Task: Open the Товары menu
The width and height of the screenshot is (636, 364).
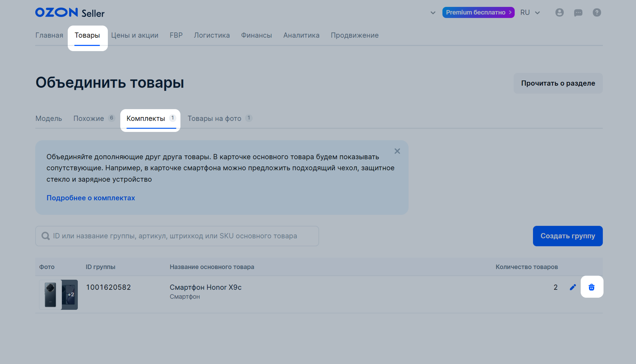Action: pyautogui.click(x=87, y=35)
